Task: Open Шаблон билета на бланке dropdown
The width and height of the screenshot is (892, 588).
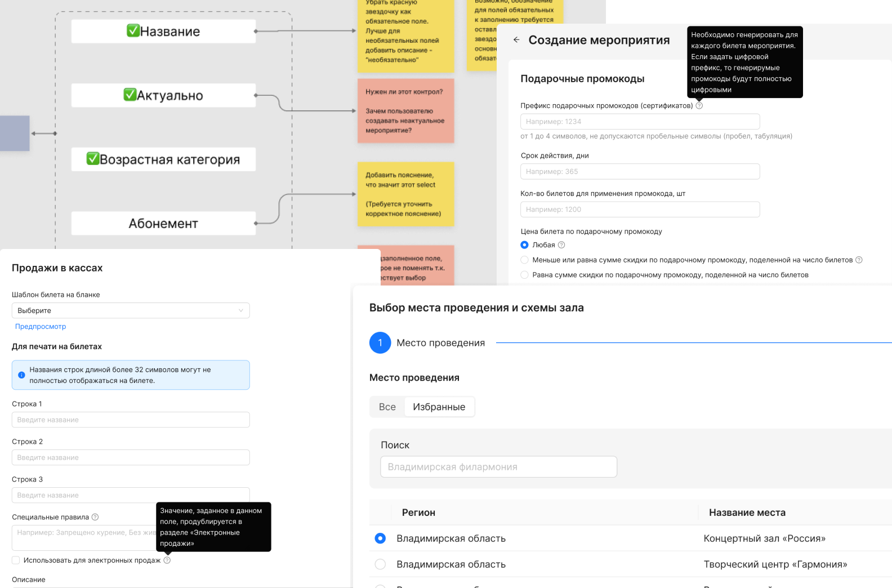Action: coord(131,310)
